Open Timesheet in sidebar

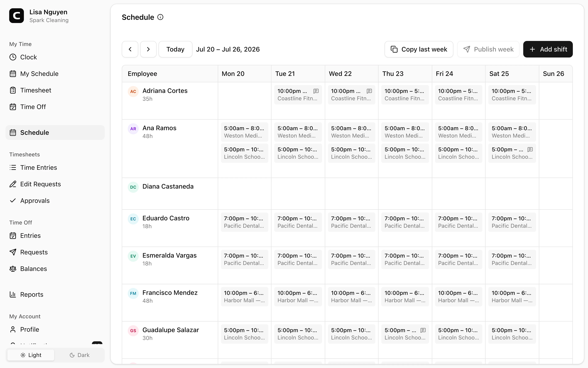point(55,90)
